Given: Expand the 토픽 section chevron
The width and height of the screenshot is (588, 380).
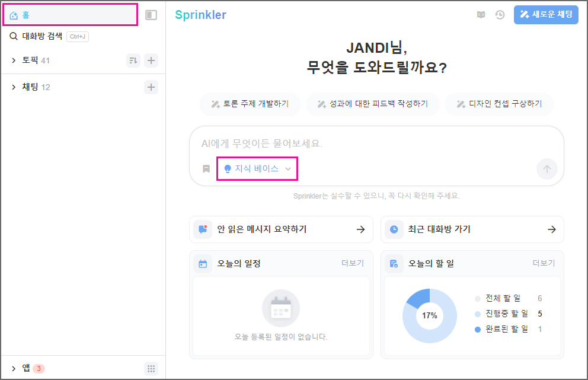Looking at the screenshot, I should tap(14, 60).
